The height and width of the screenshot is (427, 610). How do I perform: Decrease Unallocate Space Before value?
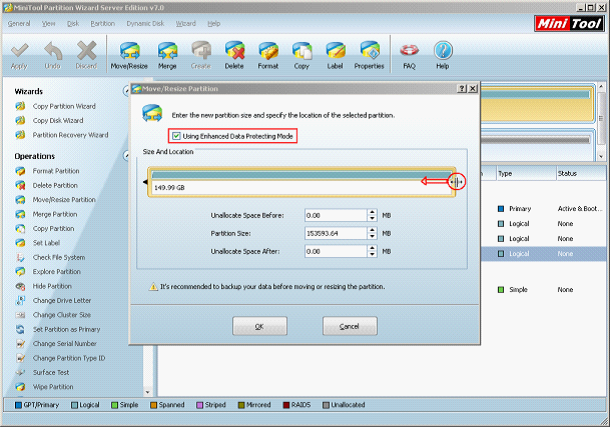click(372, 218)
